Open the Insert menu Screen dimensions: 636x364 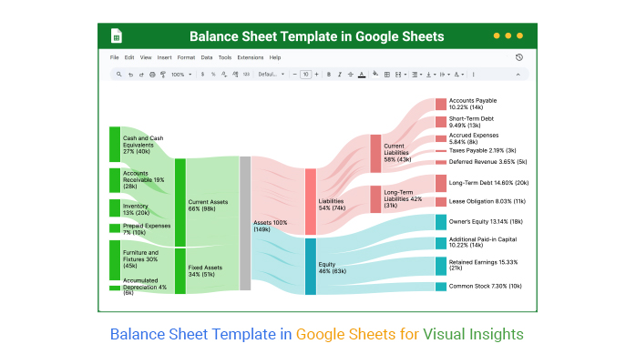point(164,57)
